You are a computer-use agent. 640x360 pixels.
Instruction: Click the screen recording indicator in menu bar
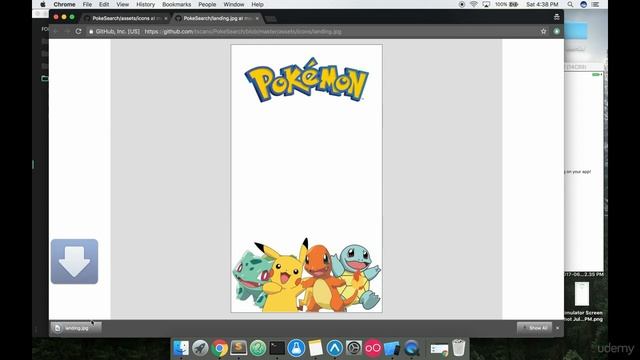pos(462,4)
